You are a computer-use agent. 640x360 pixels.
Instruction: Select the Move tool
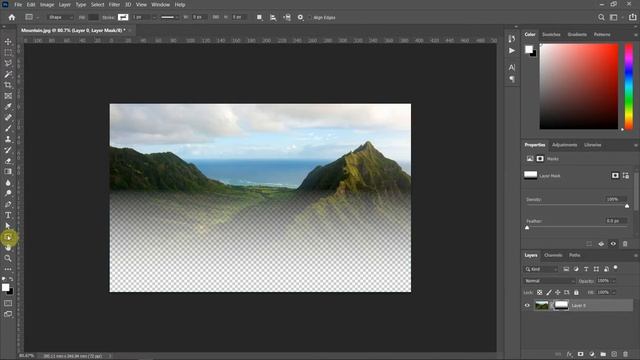pyautogui.click(x=8, y=42)
